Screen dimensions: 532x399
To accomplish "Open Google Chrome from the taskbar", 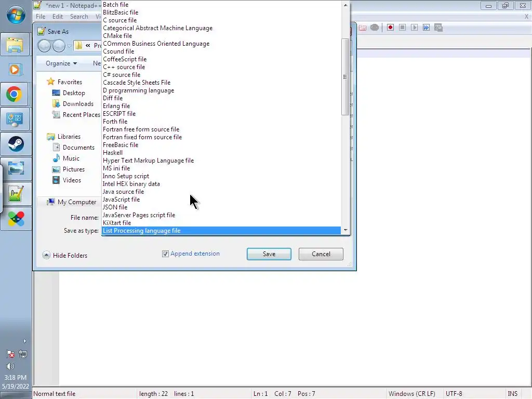I will (x=15, y=94).
